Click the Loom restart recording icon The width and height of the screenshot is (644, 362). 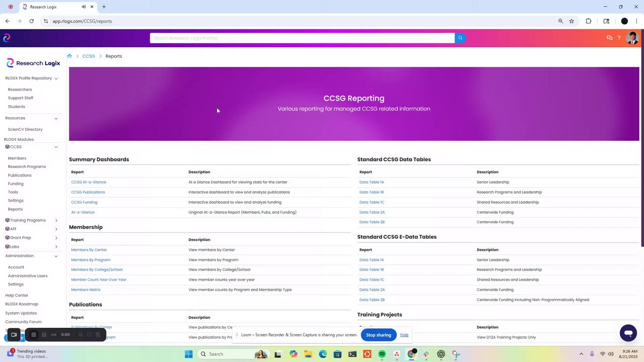point(89,335)
